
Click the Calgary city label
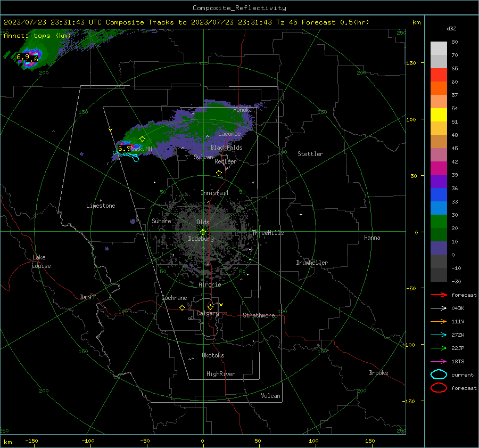(x=208, y=313)
